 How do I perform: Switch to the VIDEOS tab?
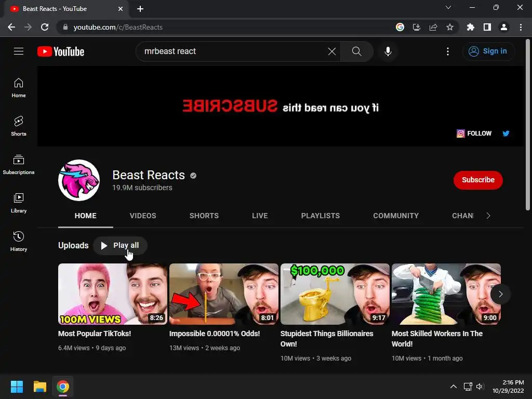pyautogui.click(x=143, y=216)
